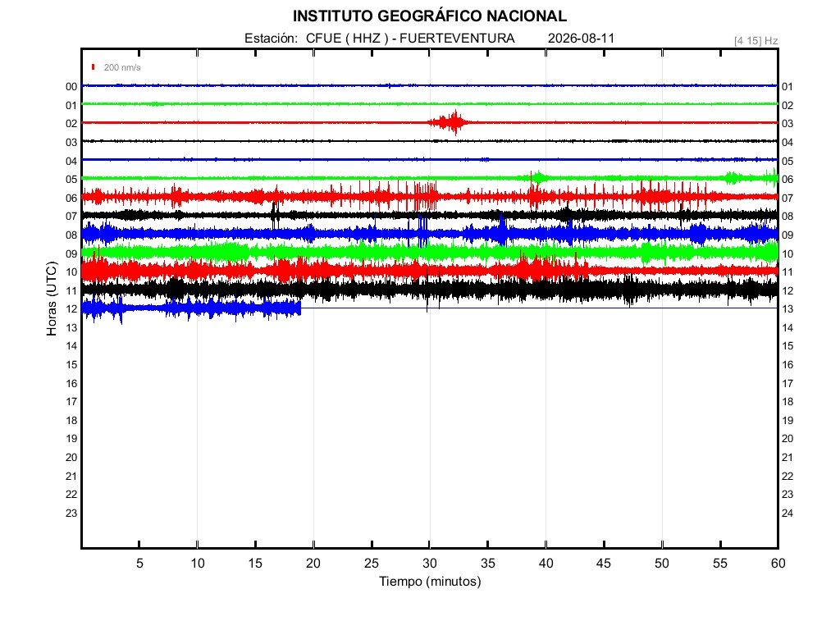This screenshot has width=840, height=630.
Task: Click the 25 minute tick label on Tiempo axis
Action: [372, 563]
